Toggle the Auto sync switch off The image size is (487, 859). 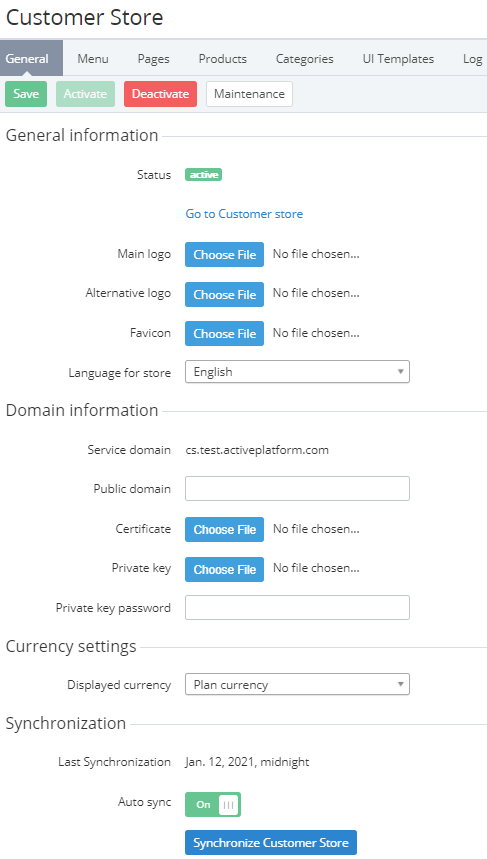[213, 804]
